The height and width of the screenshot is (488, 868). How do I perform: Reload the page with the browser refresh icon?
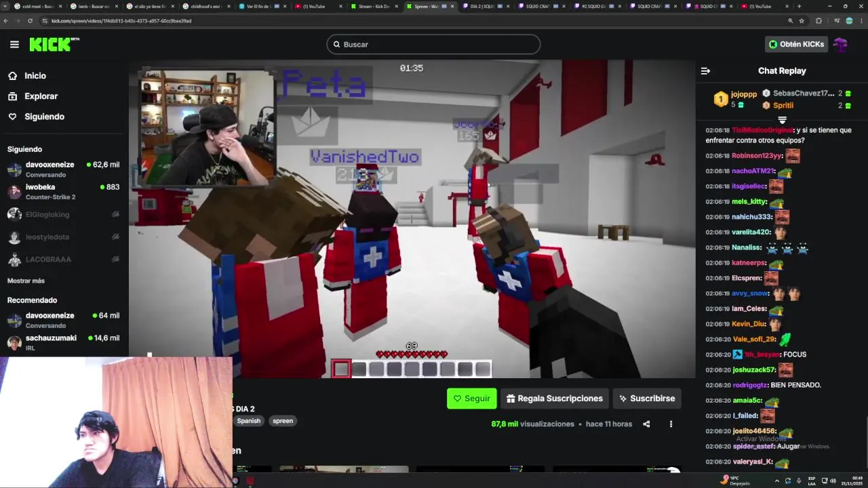(x=30, y=21)
